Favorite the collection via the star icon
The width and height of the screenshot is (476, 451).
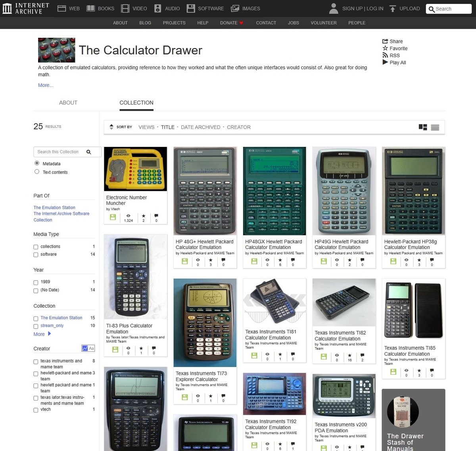[385, 48]
